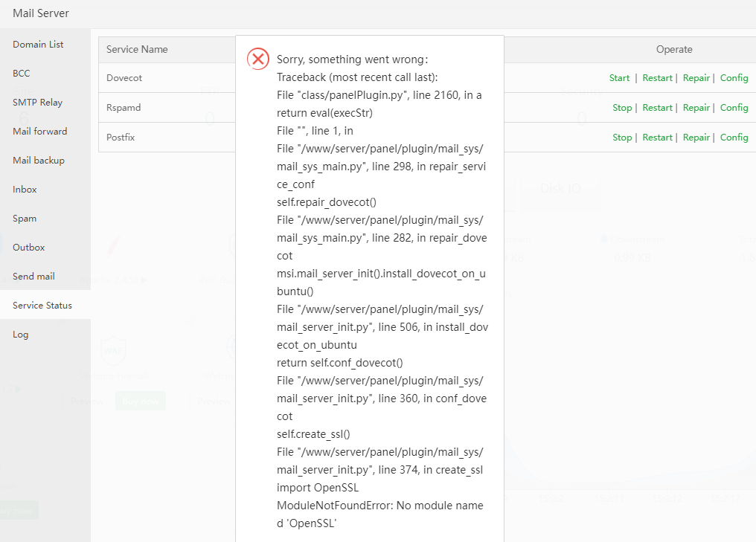This screenshot has height=542, width=756.
Task: Select Mail forward in the sidebar
Action: pos(39,132)
